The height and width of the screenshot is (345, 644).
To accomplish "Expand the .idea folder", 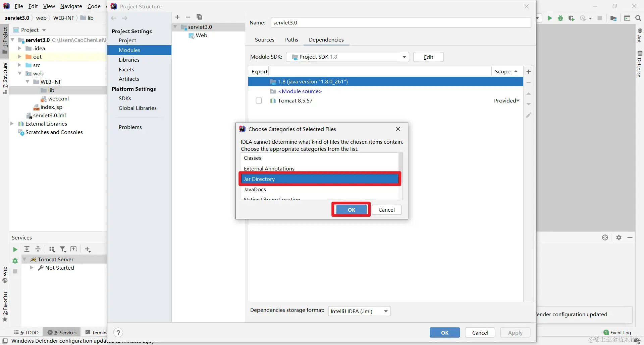I will [19, 48].
